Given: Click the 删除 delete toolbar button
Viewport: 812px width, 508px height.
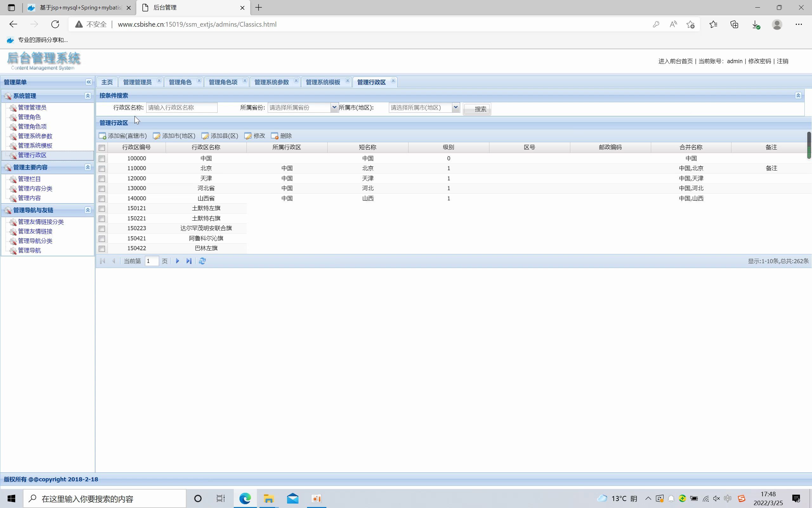Looking at the screenshot, I should (x=281, y=136).
